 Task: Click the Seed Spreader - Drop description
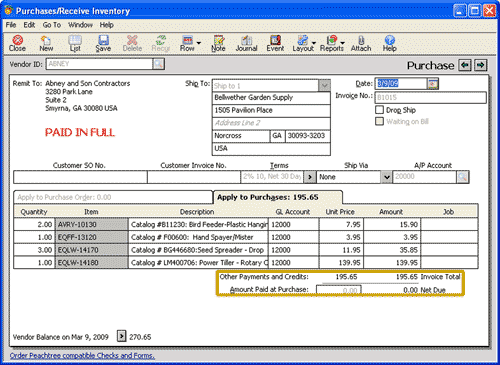pos(198,250)
